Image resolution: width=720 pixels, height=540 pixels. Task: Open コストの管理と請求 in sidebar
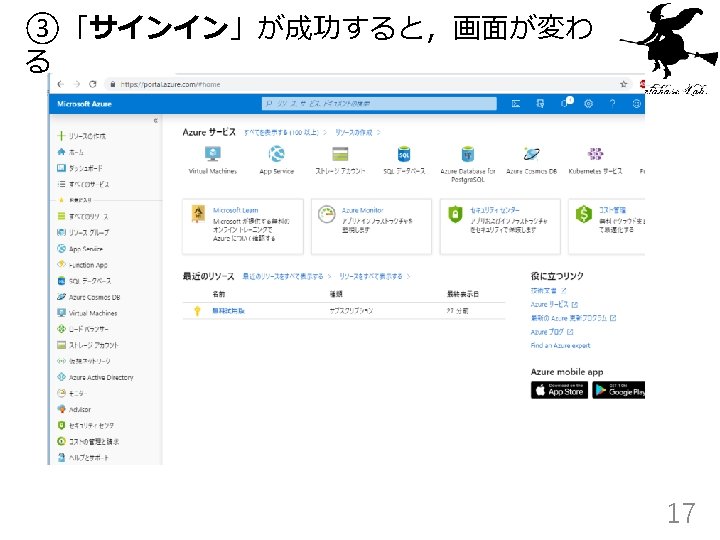[x=88, y=441]
